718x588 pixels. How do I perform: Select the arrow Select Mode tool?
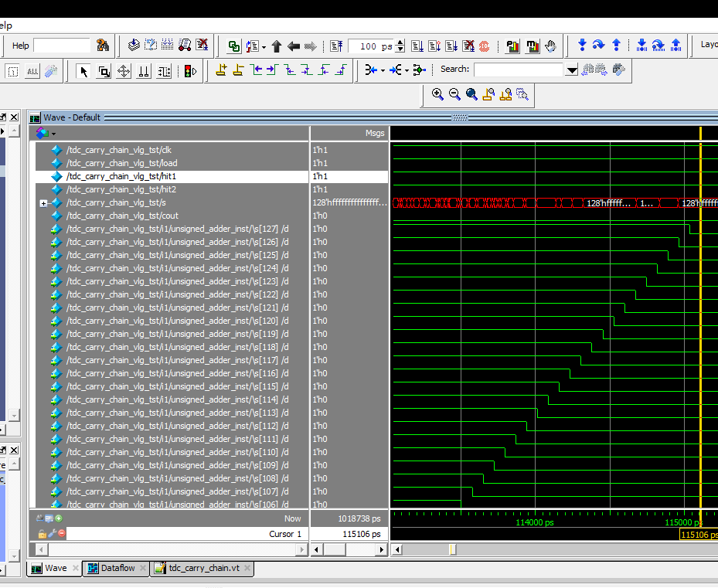coord(83,71)
